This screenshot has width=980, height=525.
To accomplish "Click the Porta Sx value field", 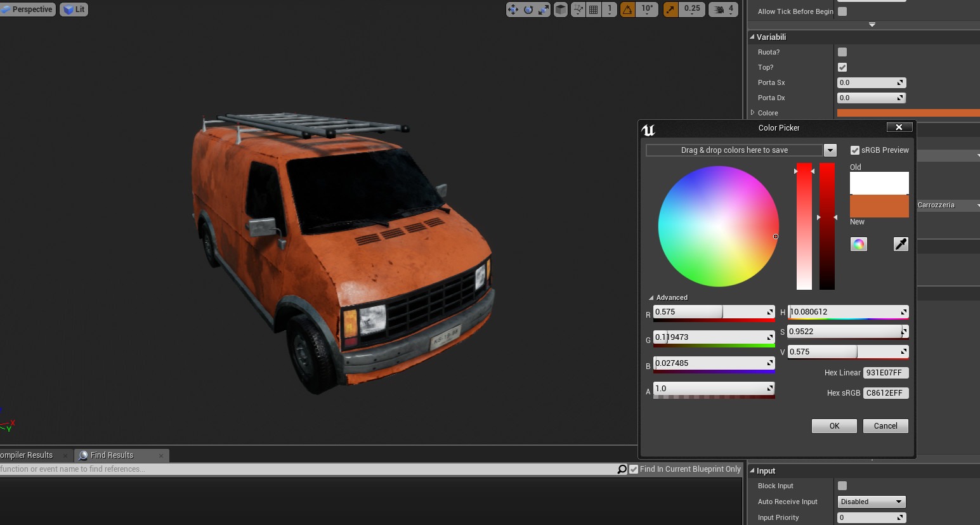I will pyautogui.click(x=872, y=82).
